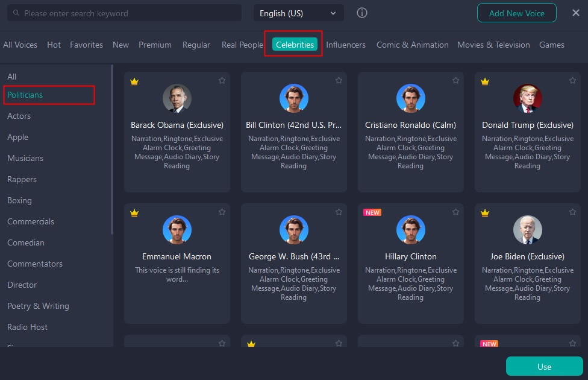Favorite the Barack Obama voice with star
This screenshot has width=588, height=380.
[222, 80]
